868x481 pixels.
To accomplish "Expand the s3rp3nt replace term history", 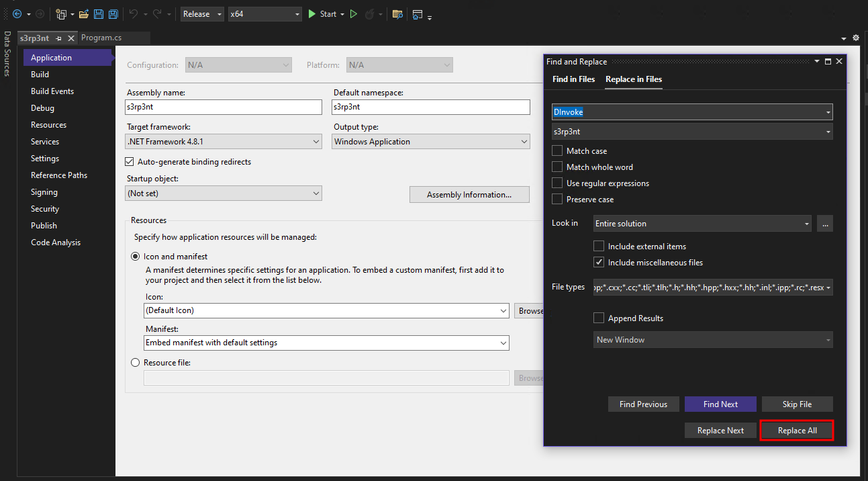I will point(828,132).
